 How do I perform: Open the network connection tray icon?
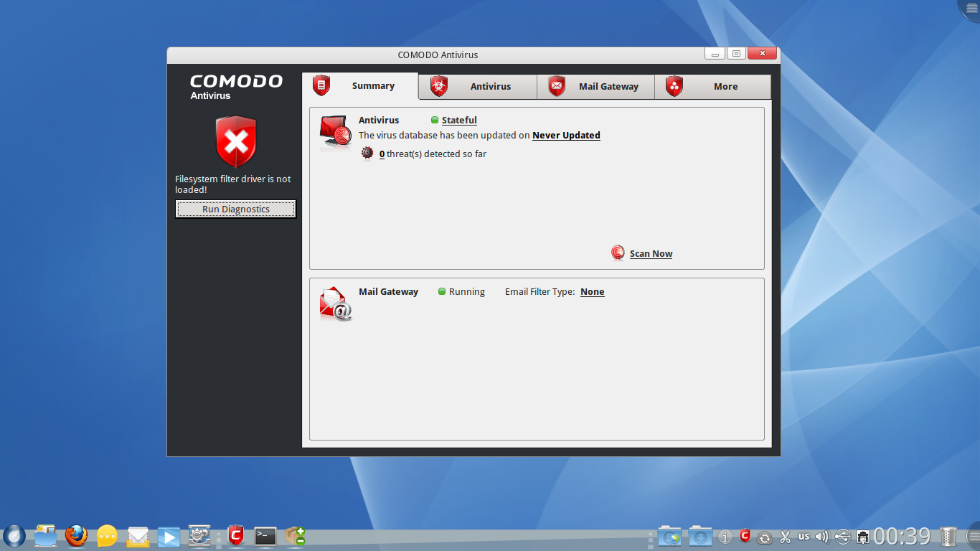863,537
